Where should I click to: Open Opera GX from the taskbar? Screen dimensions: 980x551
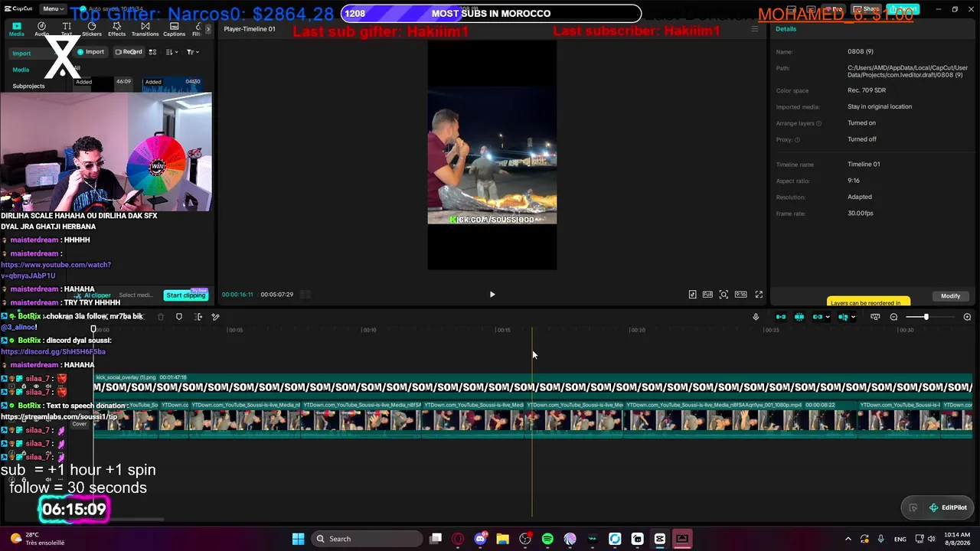tap(458, 539)
